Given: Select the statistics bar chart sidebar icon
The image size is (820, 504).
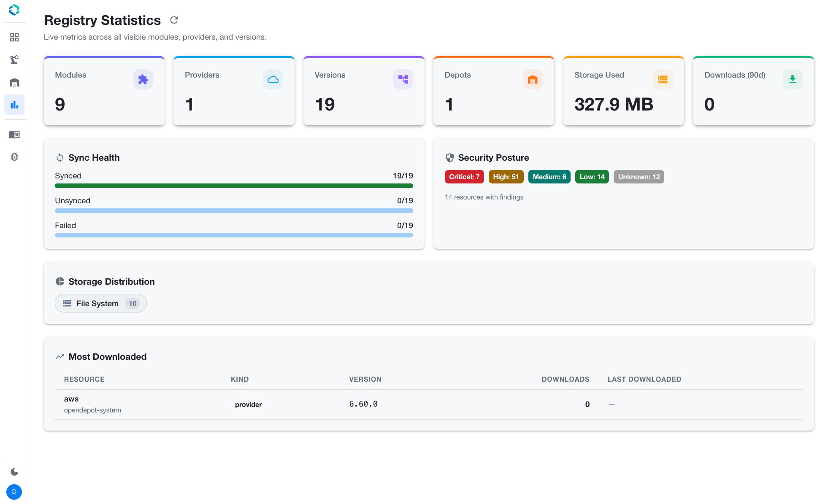Looking at the screenshot, I should [x=14, y=105].
